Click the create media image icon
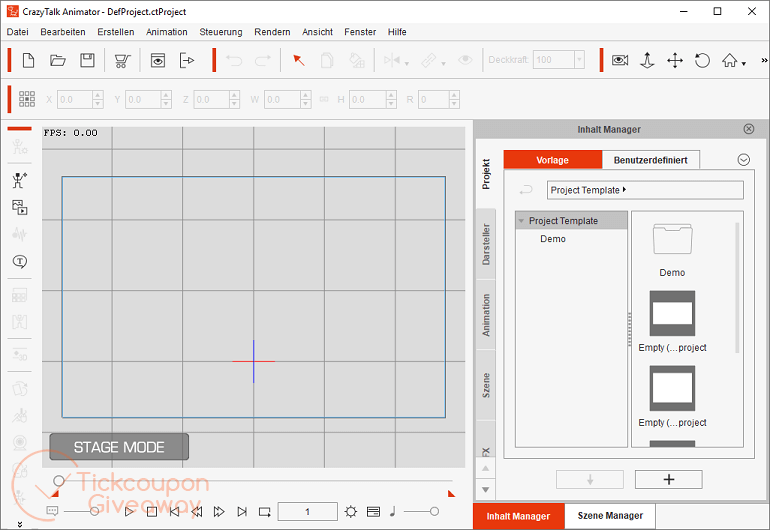Viewport: 770px width, 530px height. click(20, 207)
